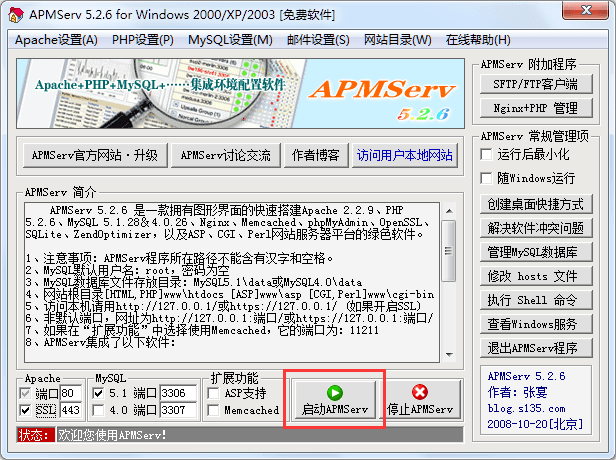616x460 pixels.
Task: Click the MySQL 4.0 port 3307 field
Action: click(x=178, y=410)
